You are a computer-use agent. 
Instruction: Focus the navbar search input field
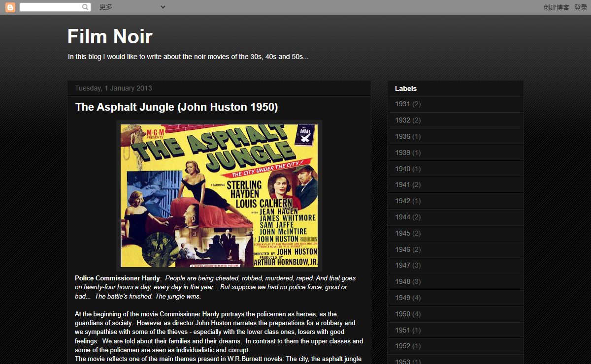point(50,7)
